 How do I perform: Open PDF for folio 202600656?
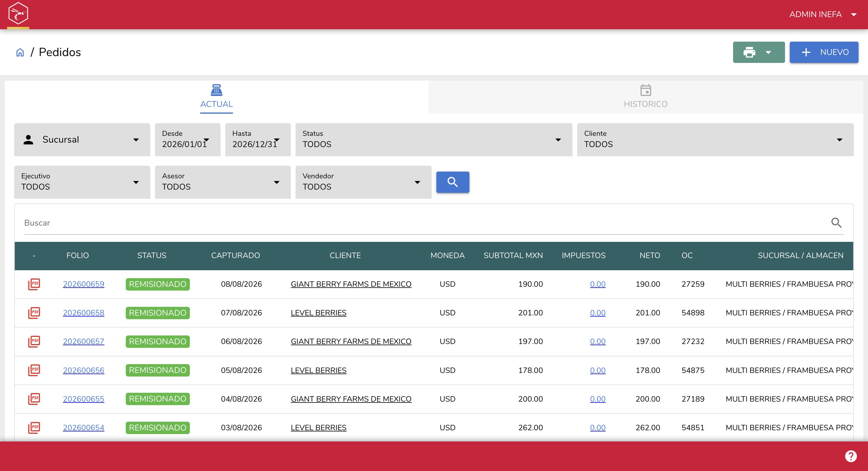coord(34,370)
